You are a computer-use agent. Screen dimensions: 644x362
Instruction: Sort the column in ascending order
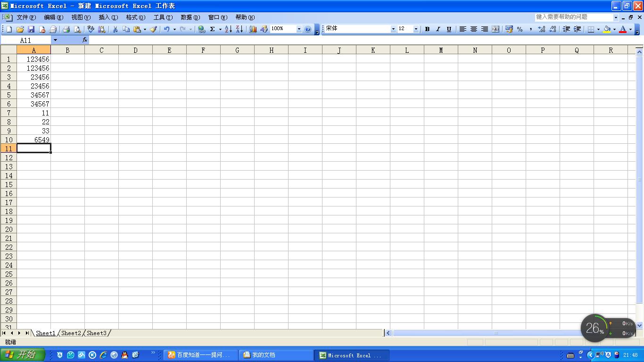pos(228,29)
